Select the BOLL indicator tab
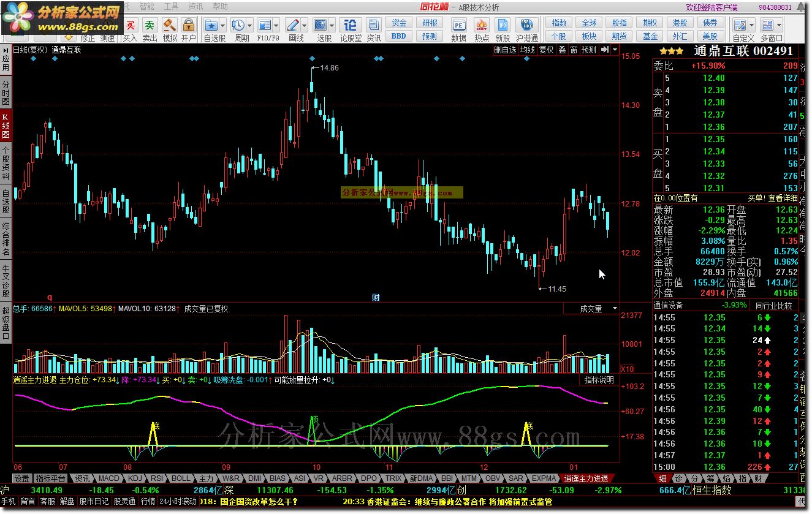 tap(181, 478)
